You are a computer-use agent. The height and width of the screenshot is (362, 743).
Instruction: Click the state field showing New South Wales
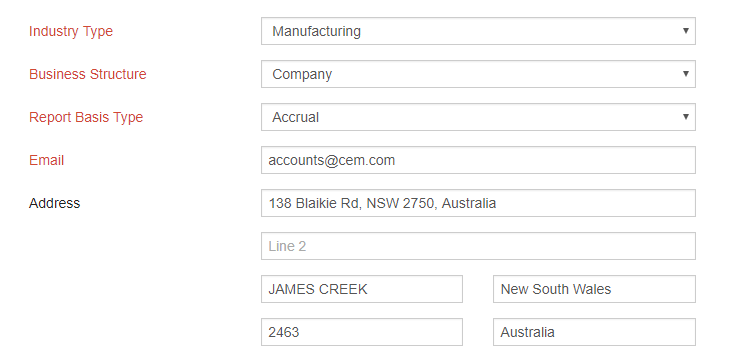(594, 289)
